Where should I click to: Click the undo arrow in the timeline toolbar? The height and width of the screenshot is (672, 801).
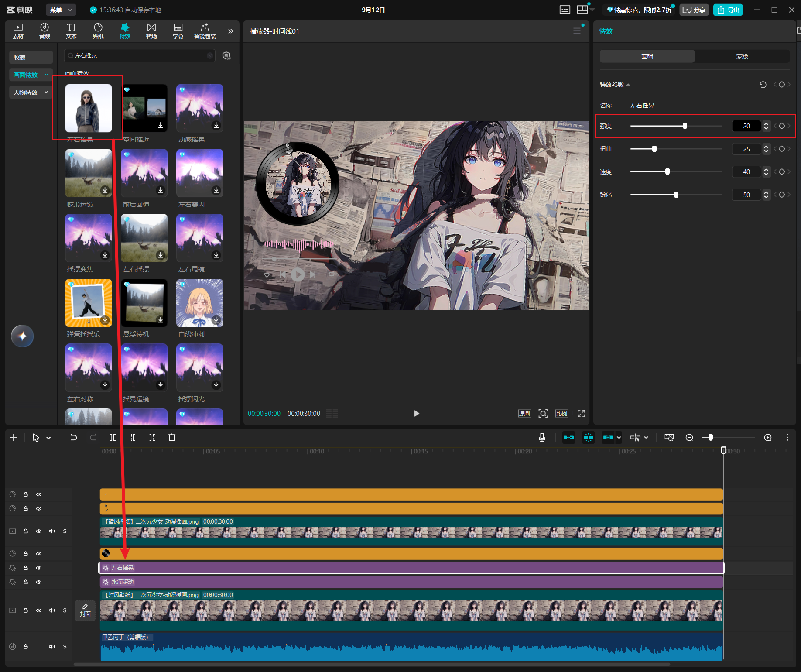tap(73, 437)
